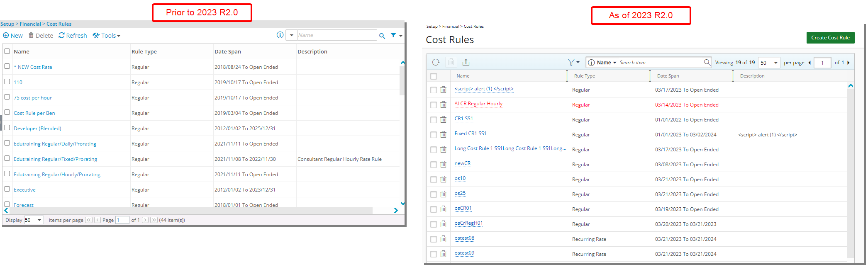The image size is (868, 267).
Task: Delete 'os25' using its trash icon
Action: (x=444, y=194)
